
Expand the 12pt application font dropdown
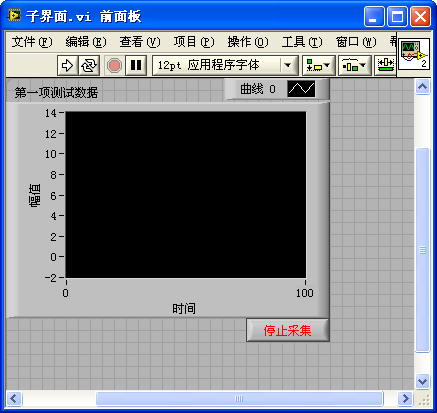(288, 65)
